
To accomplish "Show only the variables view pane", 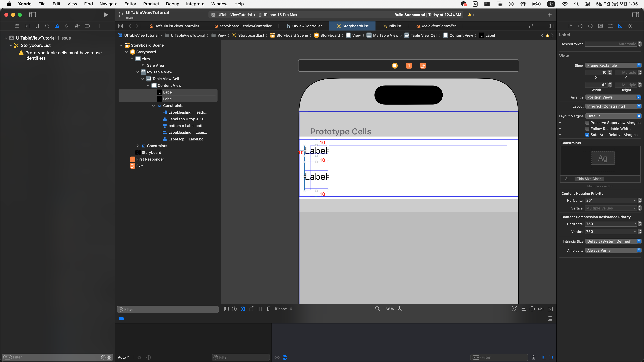I will (544, 357).
